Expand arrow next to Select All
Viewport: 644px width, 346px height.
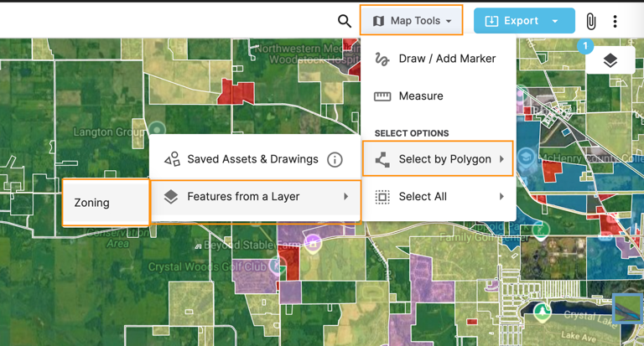[x=501, y=197]
